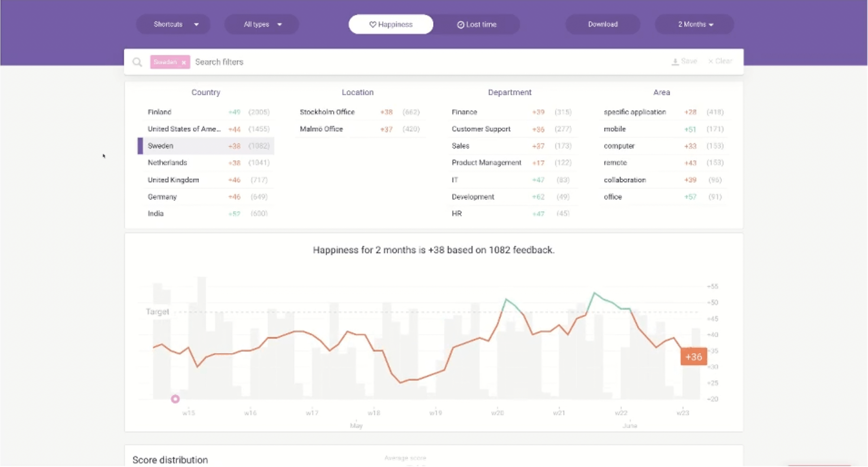Image resolution: width=868 pixels, height=467 pixels.
Task: Open the All types dropdown
Action: coord(262,24)
